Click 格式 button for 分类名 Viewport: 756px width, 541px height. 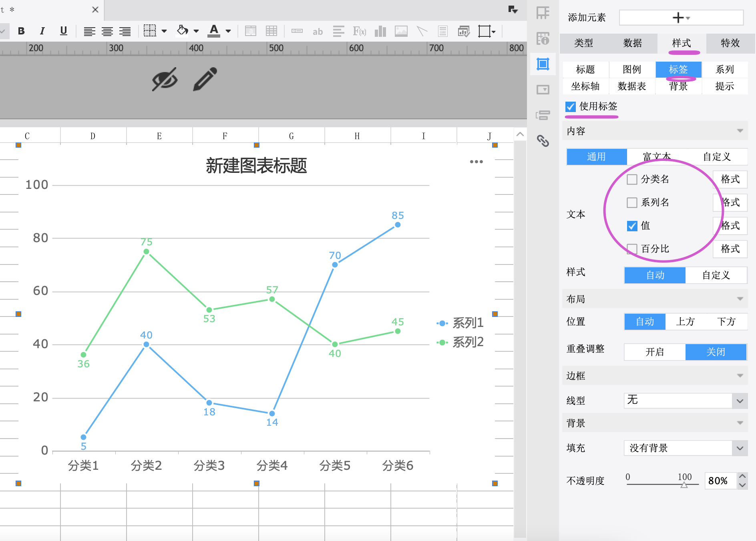tap(730, 179)
